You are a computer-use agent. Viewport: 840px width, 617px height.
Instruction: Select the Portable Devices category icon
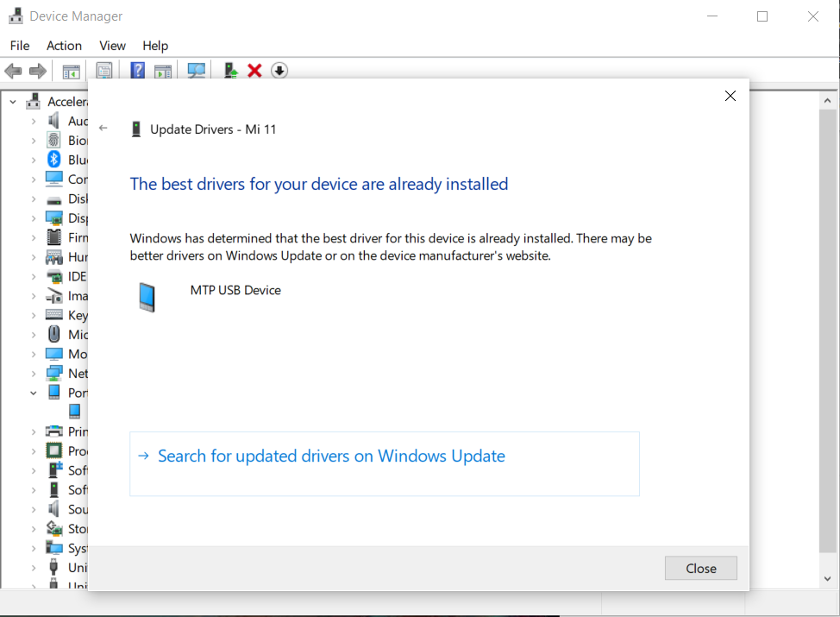click(54, 392)
